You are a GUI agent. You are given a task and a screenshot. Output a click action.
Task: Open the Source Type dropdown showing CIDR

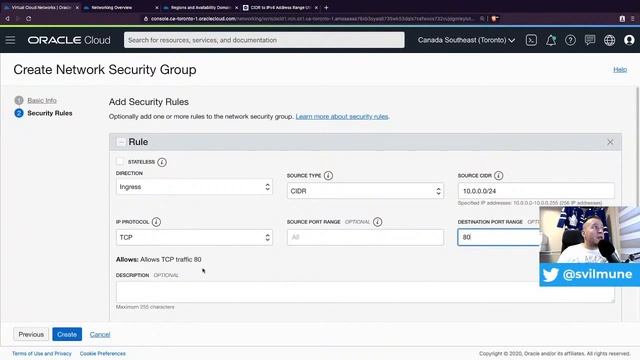point(365,191)
